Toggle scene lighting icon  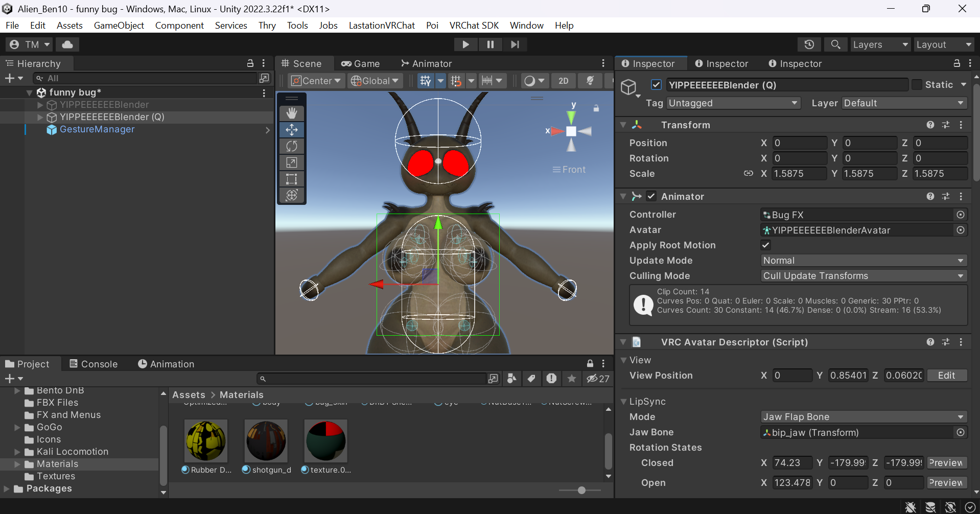click(x=590, y=81)
